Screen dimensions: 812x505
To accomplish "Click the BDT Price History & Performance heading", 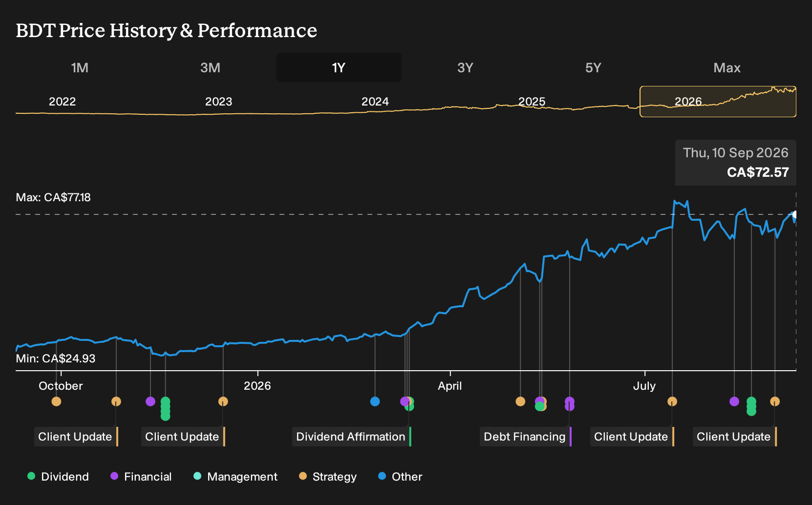I will point(167,30).
